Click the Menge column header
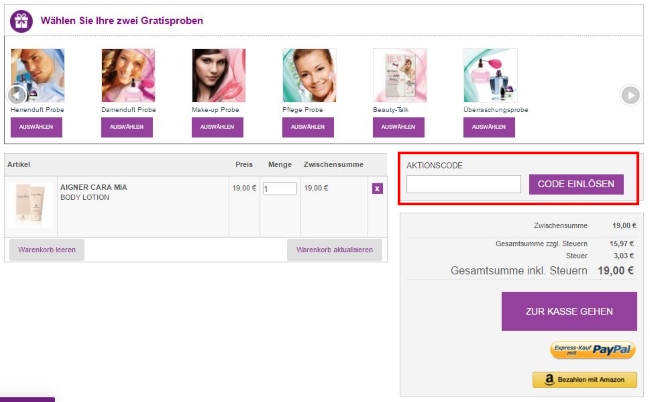650x402 pixels. [280, 165]
